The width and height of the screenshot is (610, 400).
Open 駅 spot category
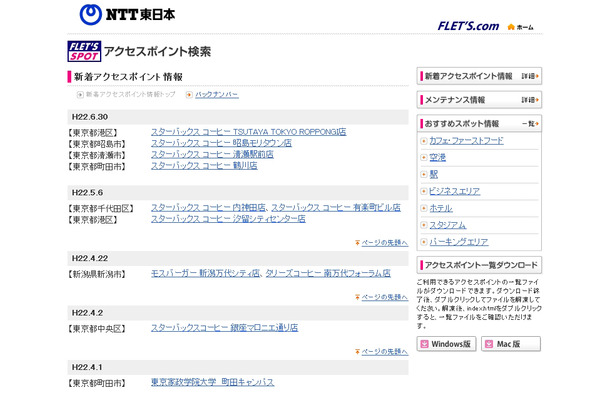click(x=434, y=174)
